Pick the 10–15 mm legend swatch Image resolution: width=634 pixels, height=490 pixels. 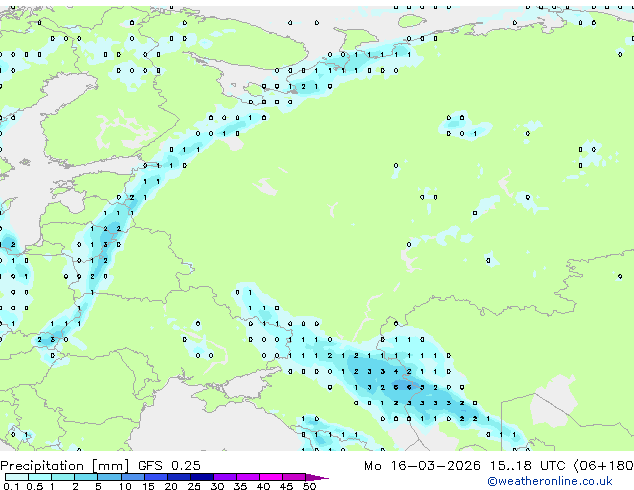point(132,477)
